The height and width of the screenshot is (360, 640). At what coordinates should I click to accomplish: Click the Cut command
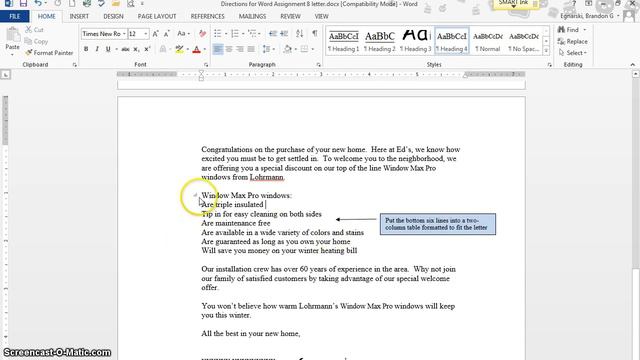(x=34, y=30)
